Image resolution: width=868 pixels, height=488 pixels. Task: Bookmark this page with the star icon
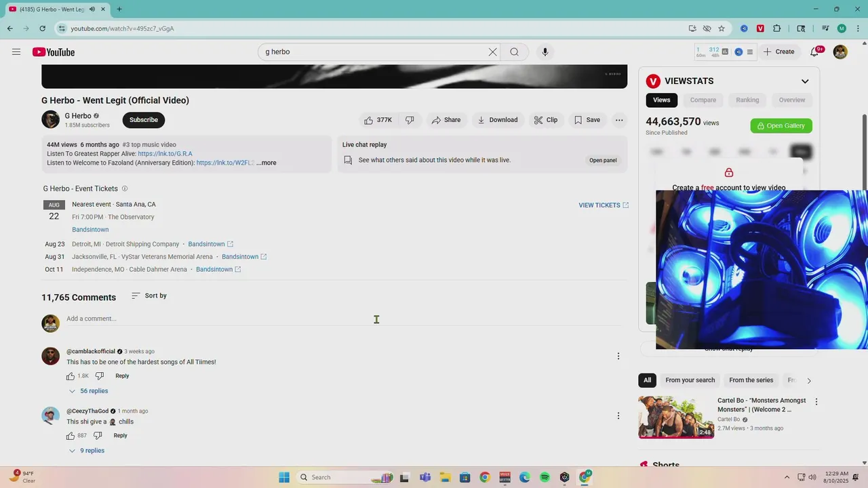tap(722, 28)
